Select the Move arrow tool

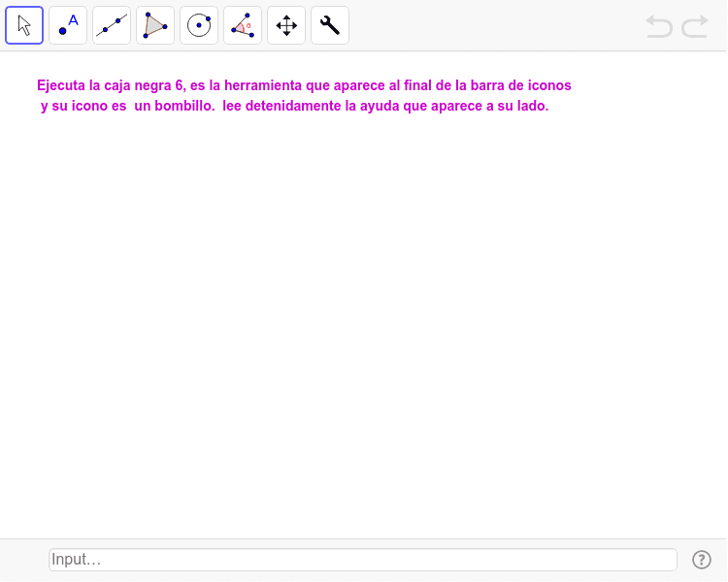[24, 25]
